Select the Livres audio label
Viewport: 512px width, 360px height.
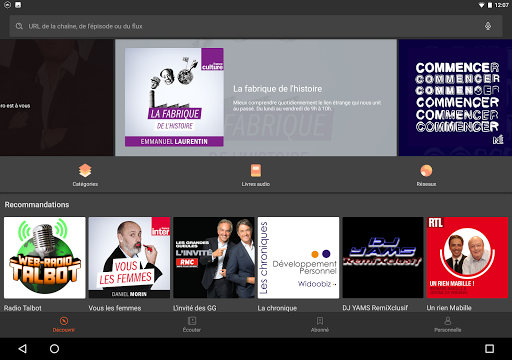point(256,184)
